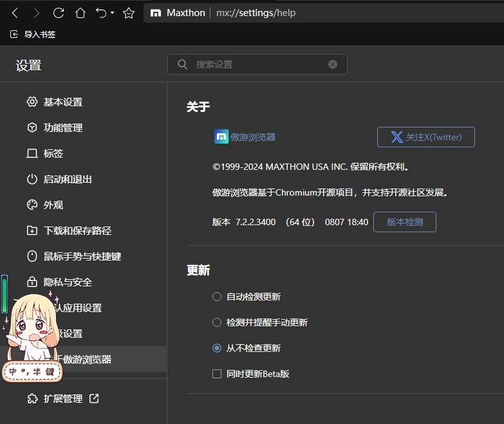Click the browser back arrow icon
The width and height of the screenshot is (504, 424).
point(15,13)
